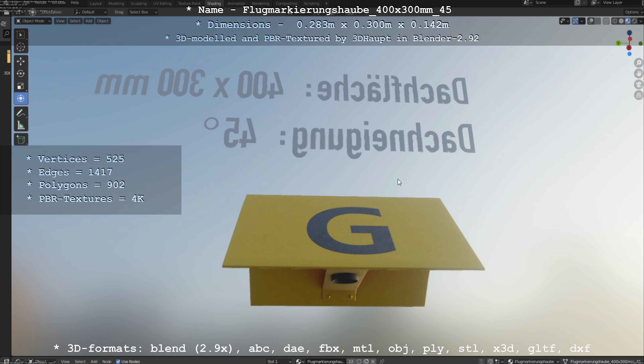Select the Measure ruler tool

[x=21, y=126]
